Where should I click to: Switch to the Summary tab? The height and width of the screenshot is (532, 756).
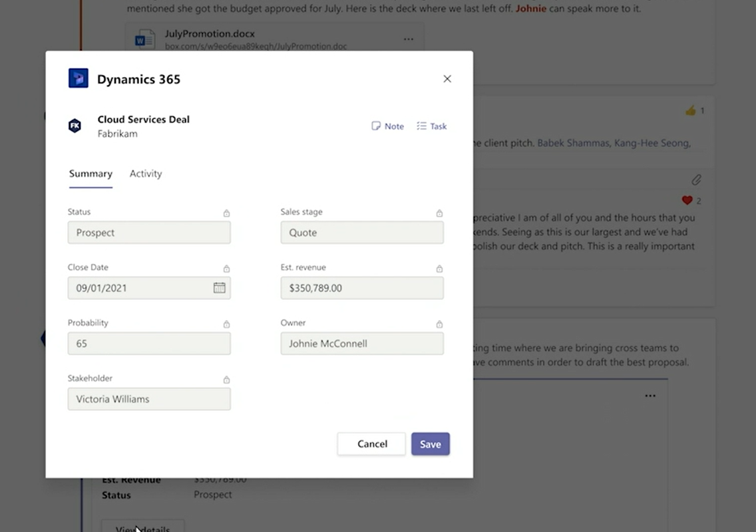click(91, 174)
